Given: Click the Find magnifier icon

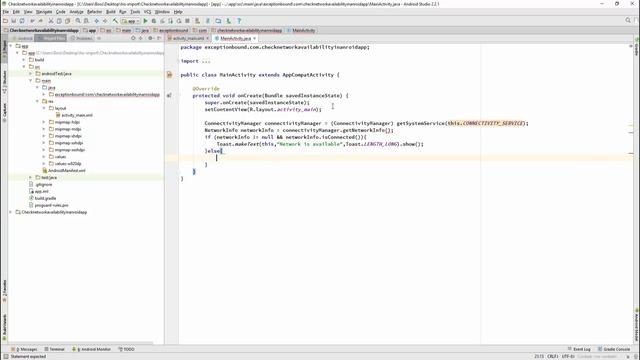Looking at the screenshot, I should point(78,21).
